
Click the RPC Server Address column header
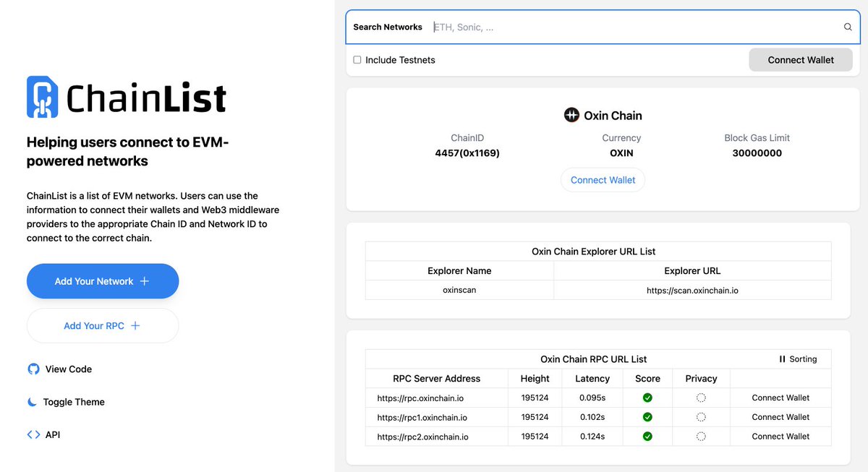pos(436,379)
